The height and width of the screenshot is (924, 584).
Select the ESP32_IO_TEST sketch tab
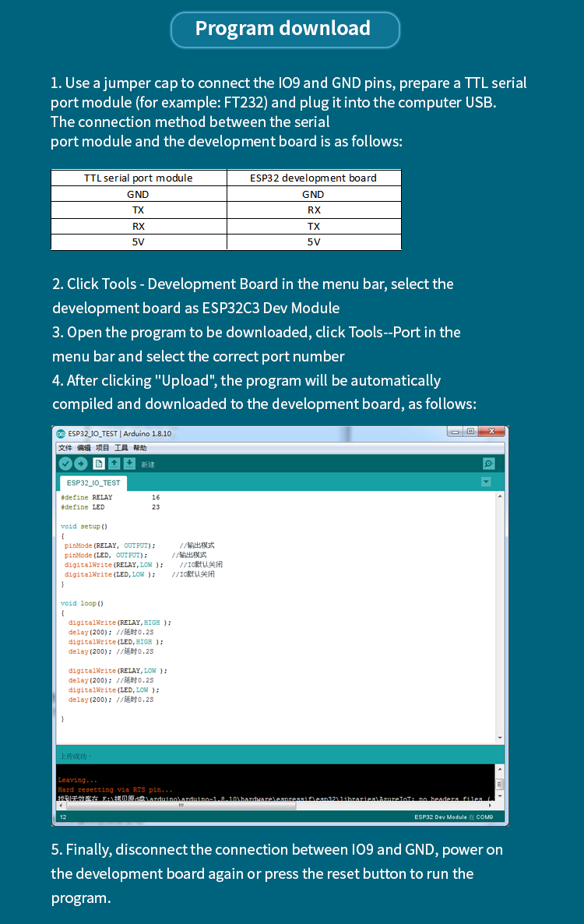pyautogui.click(x=93, y=482)
